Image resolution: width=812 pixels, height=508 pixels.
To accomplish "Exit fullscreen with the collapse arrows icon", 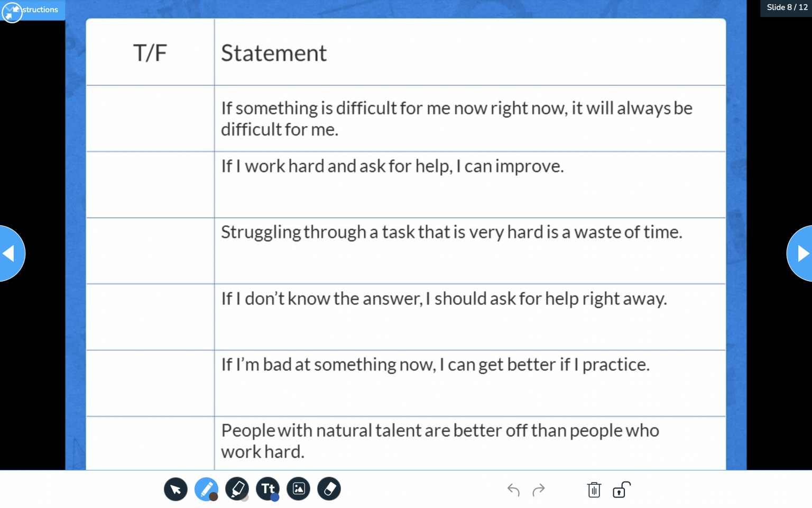I will pyautogui.click(x=12, y=12).
